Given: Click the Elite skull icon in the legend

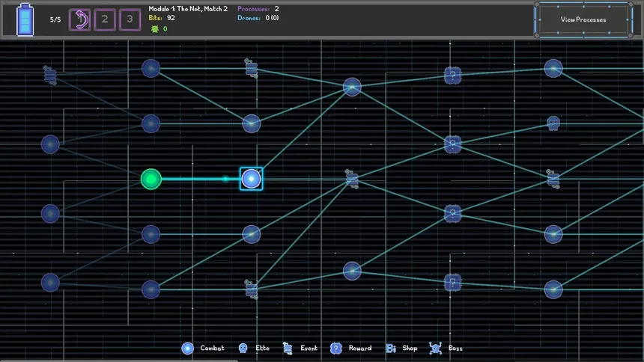Looking at the screenshot, I should (243, 349).
